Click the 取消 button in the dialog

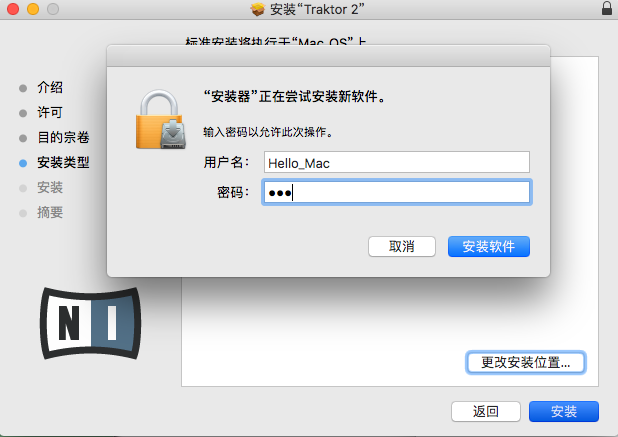click(x=402, y=247)
